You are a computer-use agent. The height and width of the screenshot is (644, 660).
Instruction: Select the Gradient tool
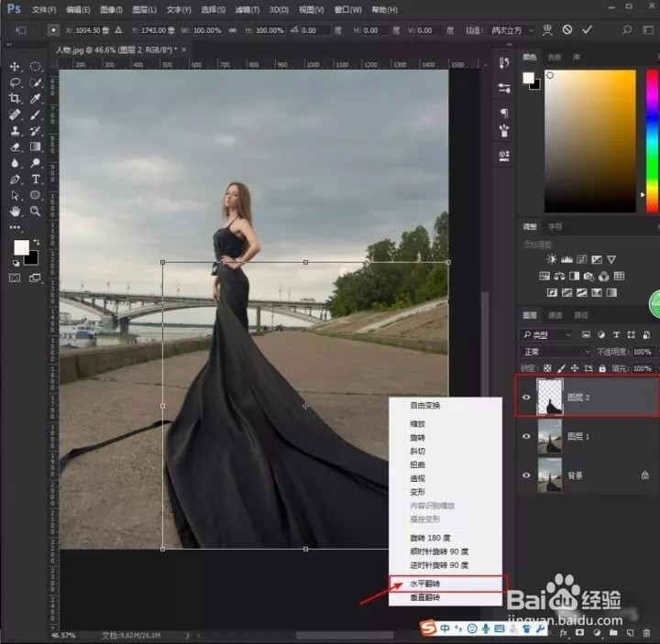pos(36,147)
